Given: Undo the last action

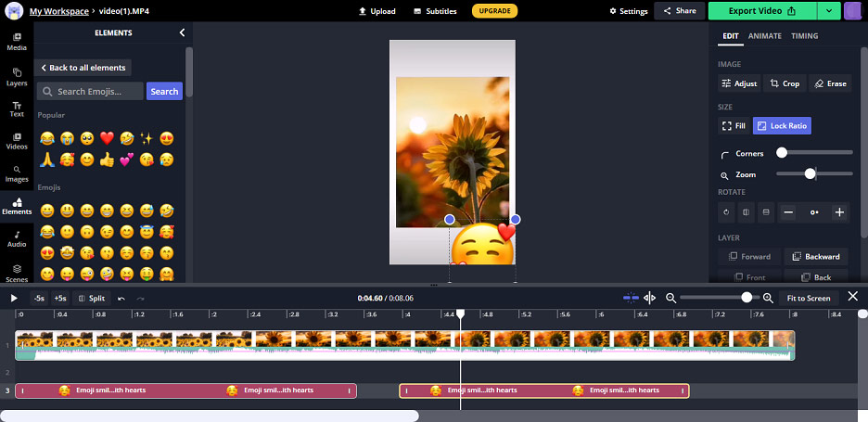Looking at the screenshot, I should (x=121, y=299).
